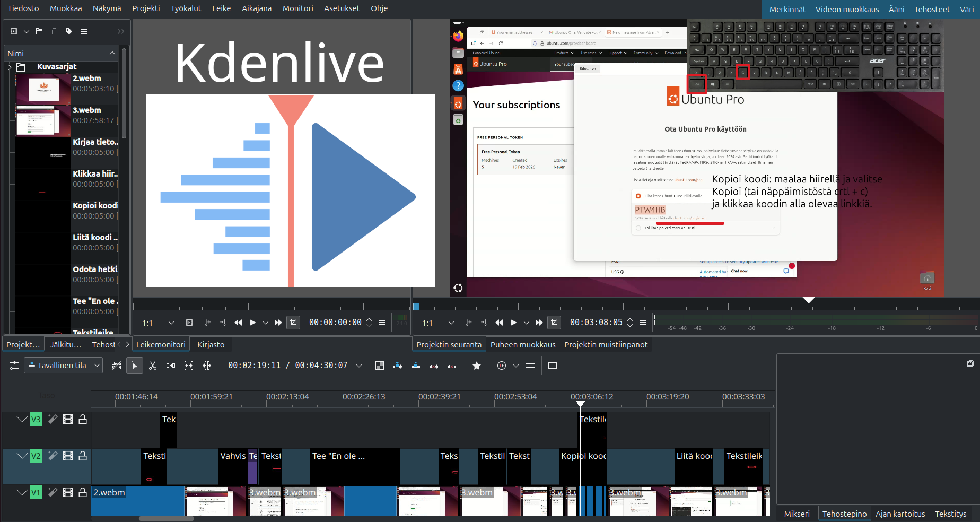The width and height of the screenshot is (980, 522).
Task: Rewind the project monitor
Action: point(499,323)
